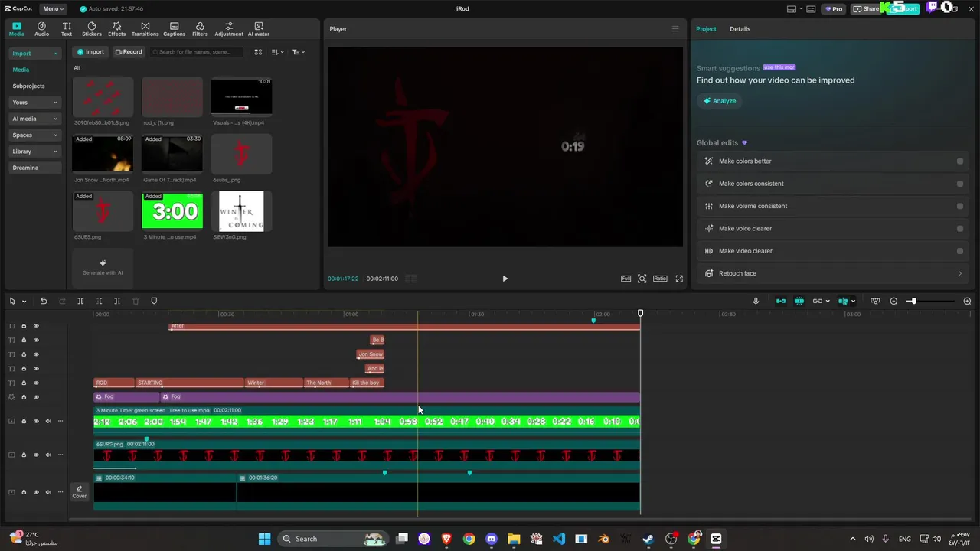980x551 pixels.
Task: Open the Text tools tab
Action: [67, 29]
